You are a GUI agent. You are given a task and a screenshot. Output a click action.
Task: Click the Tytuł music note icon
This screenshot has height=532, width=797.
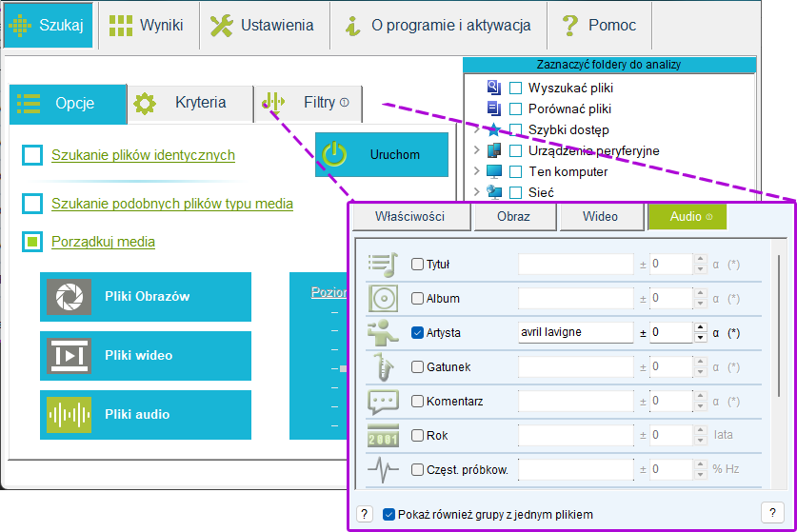383,265
